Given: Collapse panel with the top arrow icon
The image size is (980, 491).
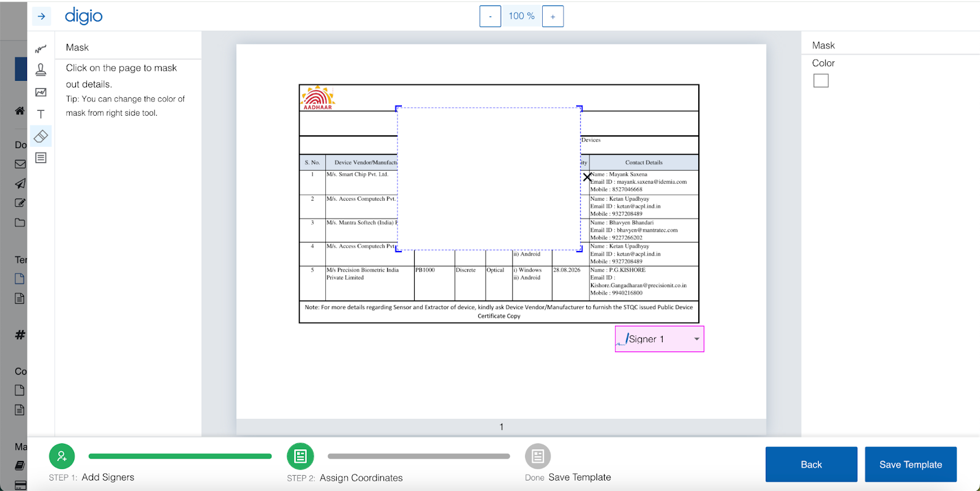Looking at the screenshot, I should pos(41,16).
